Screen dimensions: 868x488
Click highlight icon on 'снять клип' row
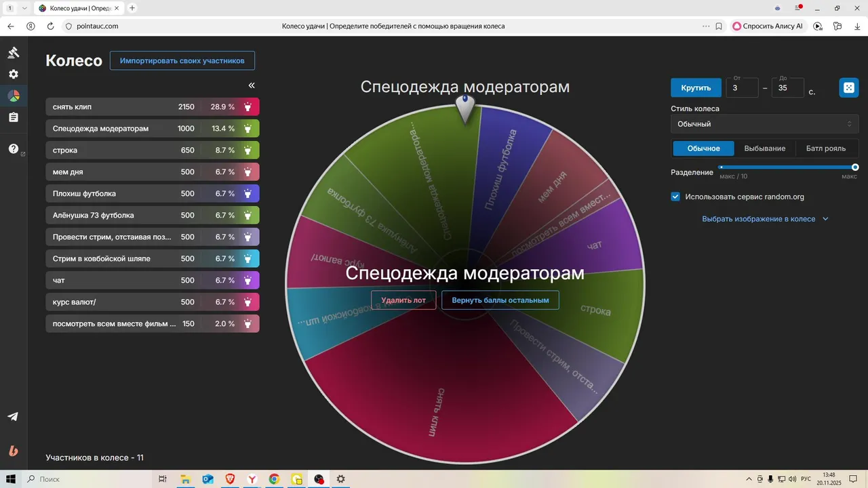tap(248, 107)
